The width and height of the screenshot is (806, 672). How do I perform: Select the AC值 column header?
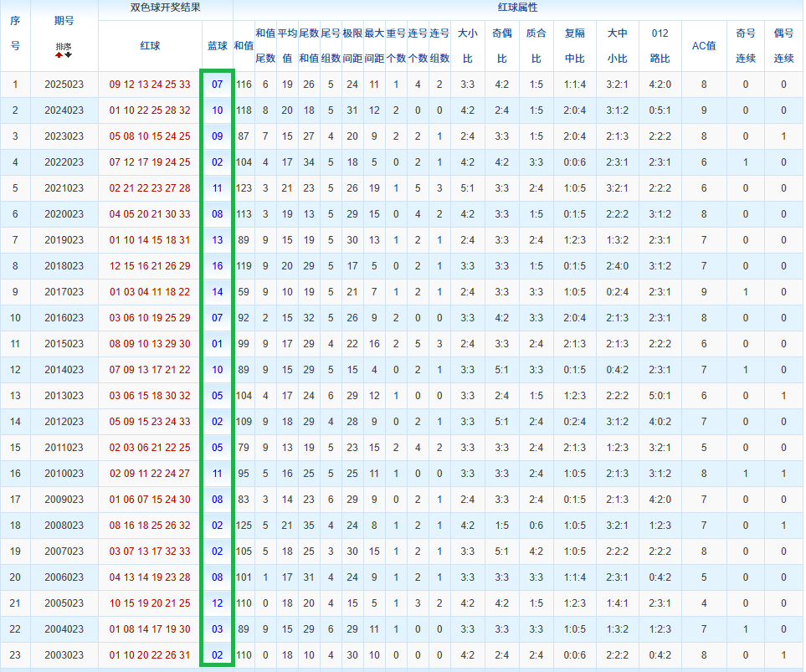click(704, 45)
